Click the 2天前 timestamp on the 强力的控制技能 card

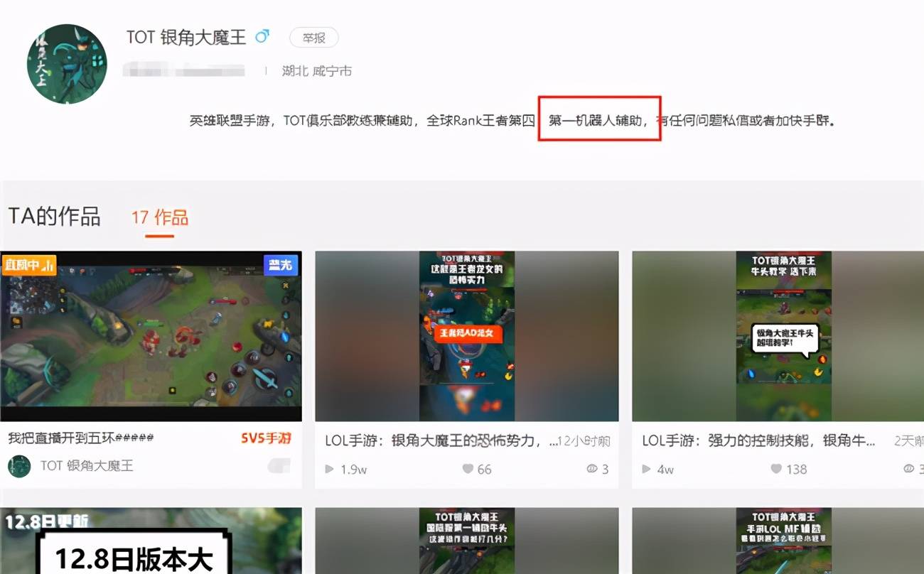[909, 441]
